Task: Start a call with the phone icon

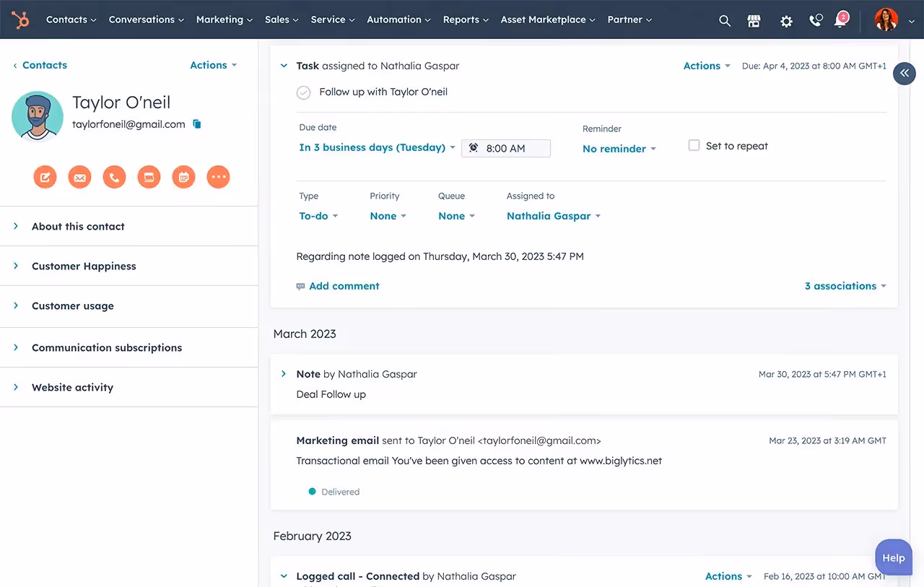Action: click(114, 176)
